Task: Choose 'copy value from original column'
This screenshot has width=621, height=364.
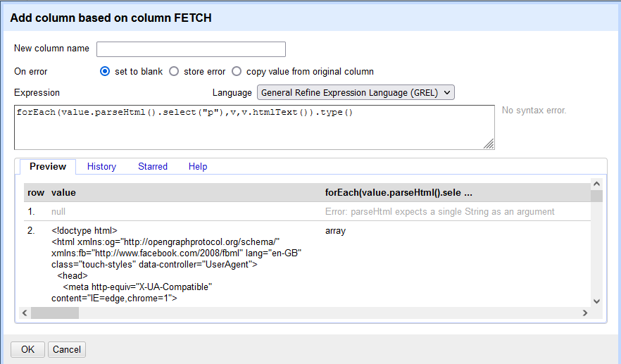Action: click(237, 71)
